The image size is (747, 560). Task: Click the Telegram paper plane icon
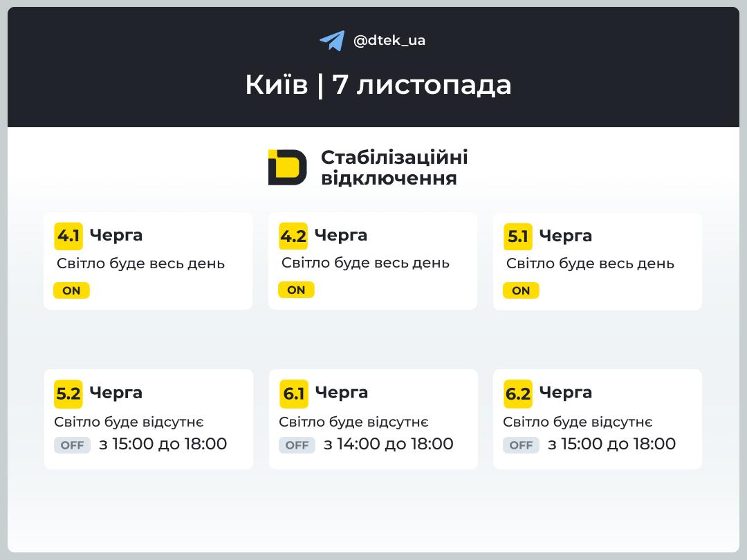(x=332, y=41)
